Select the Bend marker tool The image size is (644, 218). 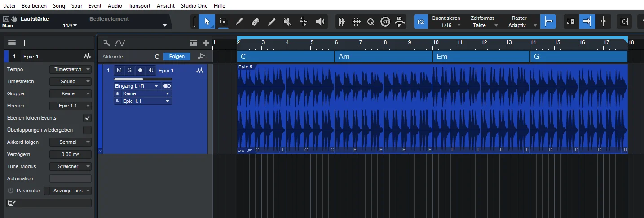click(x=304, y=22)
